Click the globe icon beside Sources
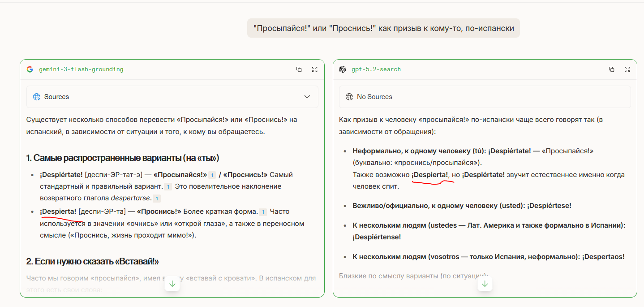 pyautogui.click(x=37, y=97)
